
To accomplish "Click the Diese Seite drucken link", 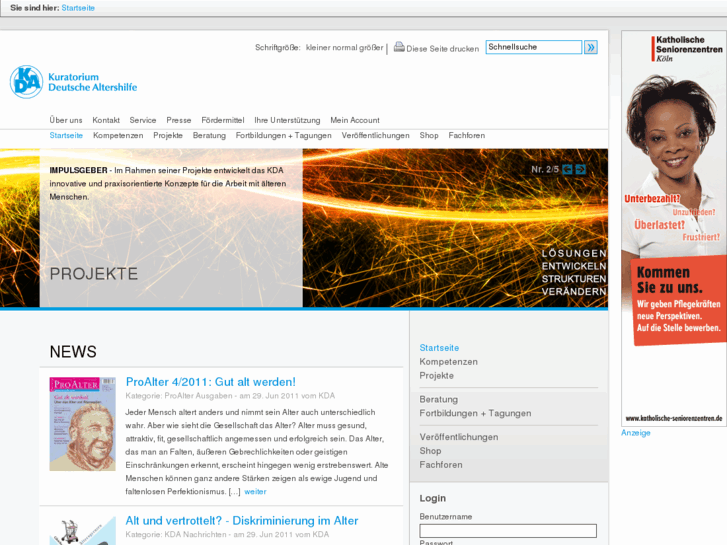I will [442, 49].
